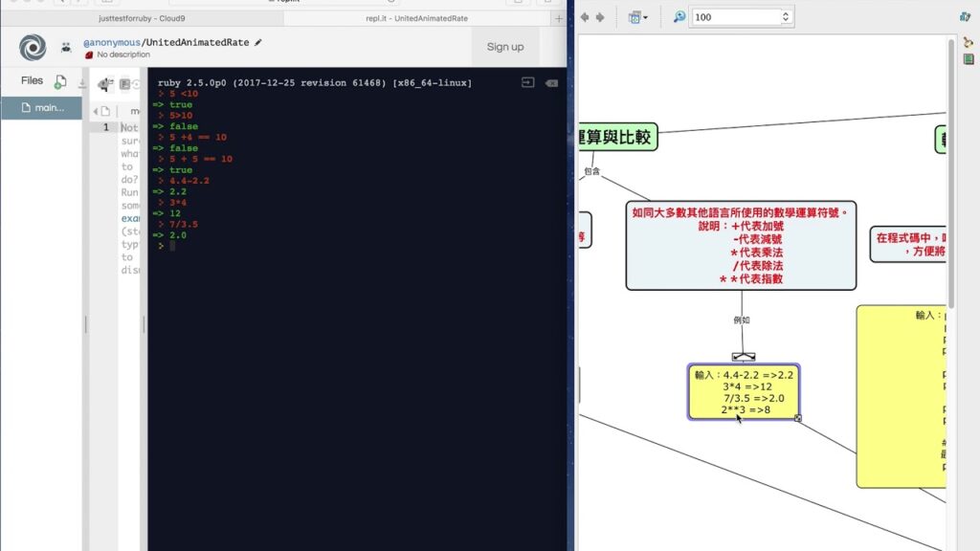Click the green book icon on right sidebar
The image size is (980, 551).
(969, 58)
